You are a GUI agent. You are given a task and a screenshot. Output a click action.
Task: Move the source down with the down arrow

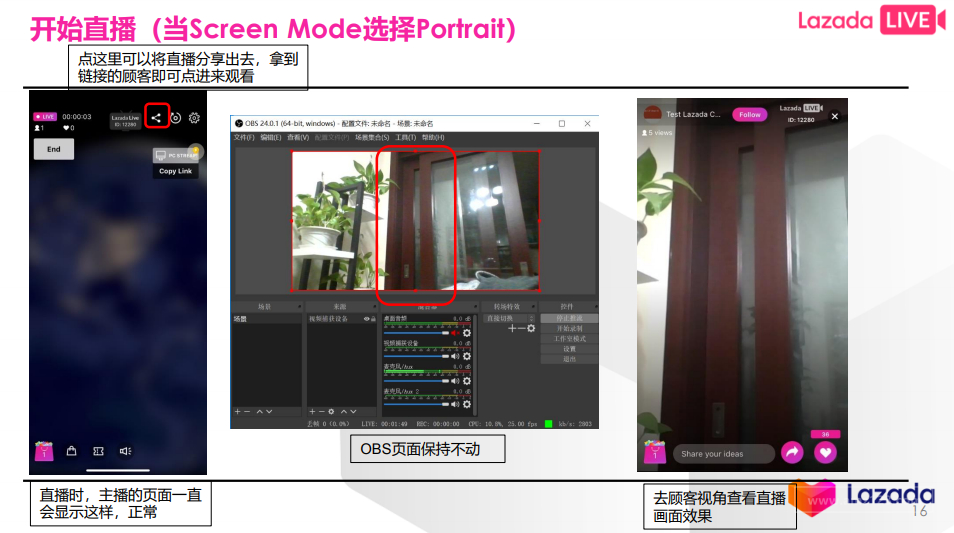(353, 412)
